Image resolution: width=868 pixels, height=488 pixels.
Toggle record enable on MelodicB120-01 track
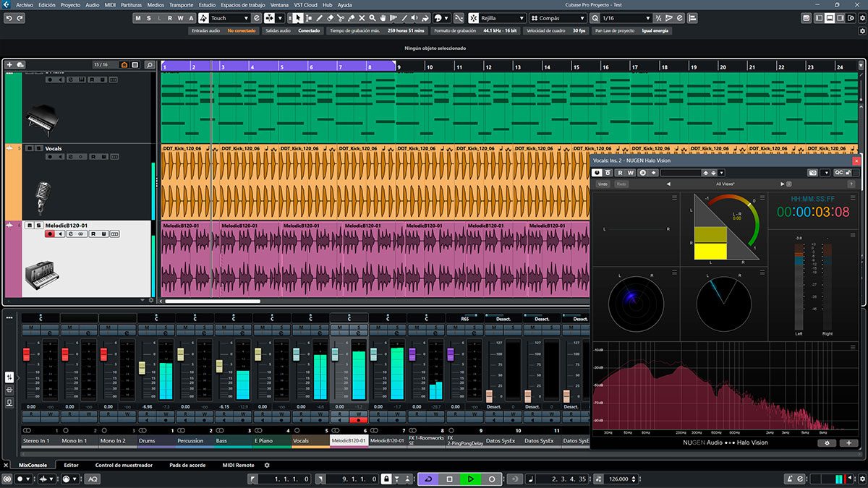click(49, 234)
